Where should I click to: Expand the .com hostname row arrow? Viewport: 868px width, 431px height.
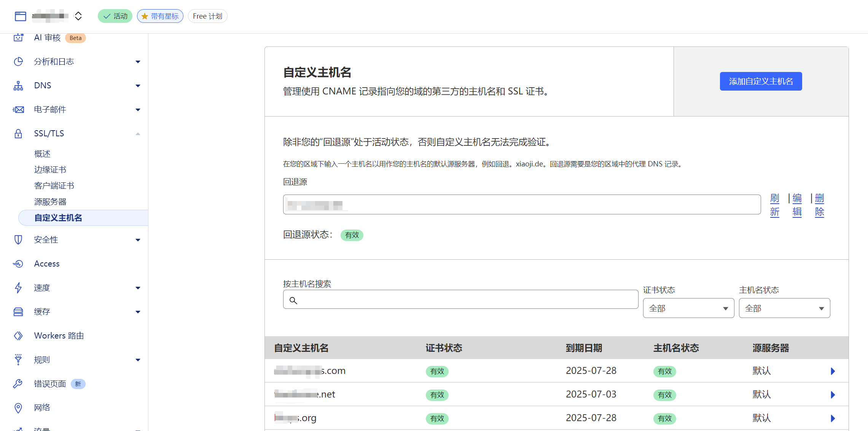833,371
